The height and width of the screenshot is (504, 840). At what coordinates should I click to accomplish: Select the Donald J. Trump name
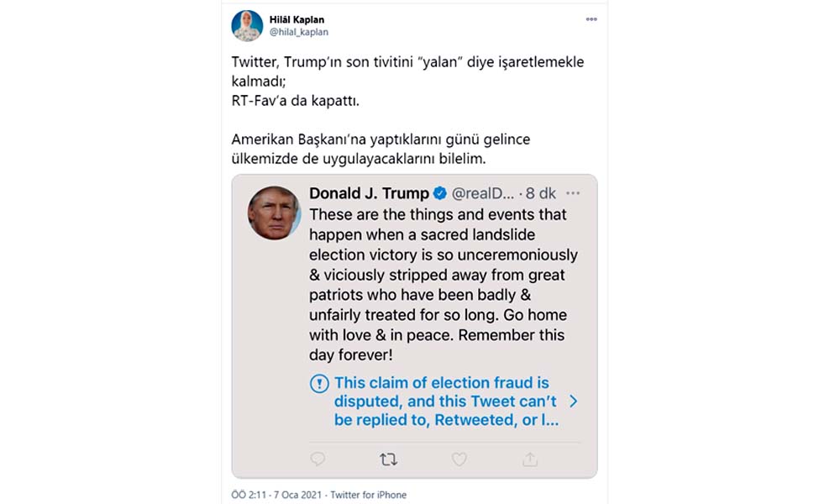tap(369, 193)
